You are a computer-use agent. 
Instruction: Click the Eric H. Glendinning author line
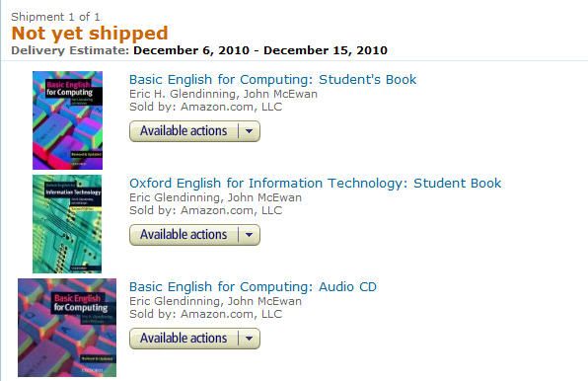223,94
